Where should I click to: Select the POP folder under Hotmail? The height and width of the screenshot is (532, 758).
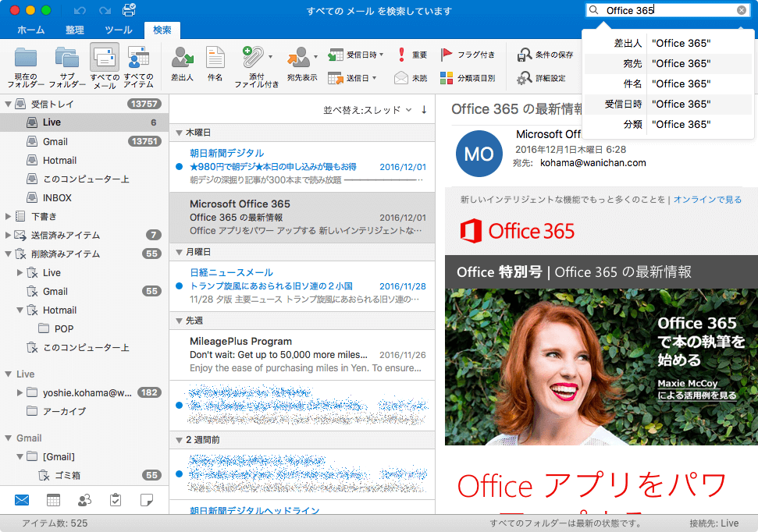(84, 328)
